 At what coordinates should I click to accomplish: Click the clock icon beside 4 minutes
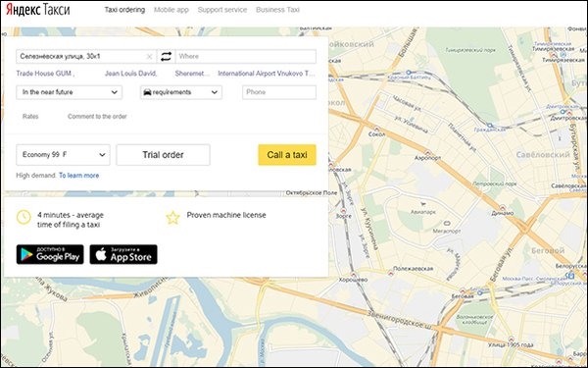coord(24,218)
